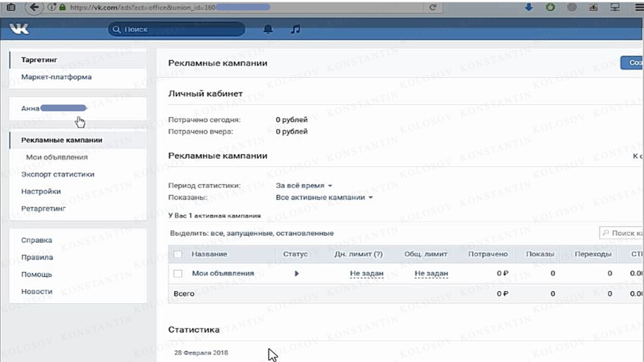Image resolution: width=644 pixels, height=362 pixels.
Task: Sort by Переходы column header
Action: click(x=593, y=254)
